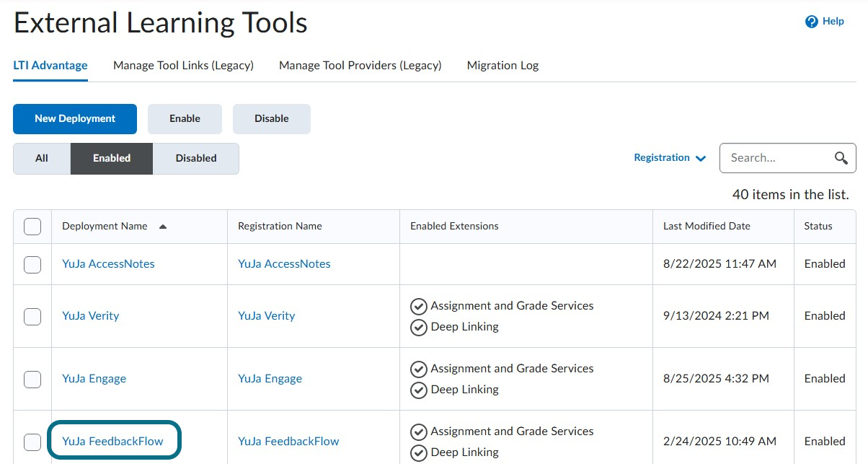Open the YuJa Engage deployment link
Image resolution: width=868 pixels, height=464 pixels.
(x=94, y=379)
